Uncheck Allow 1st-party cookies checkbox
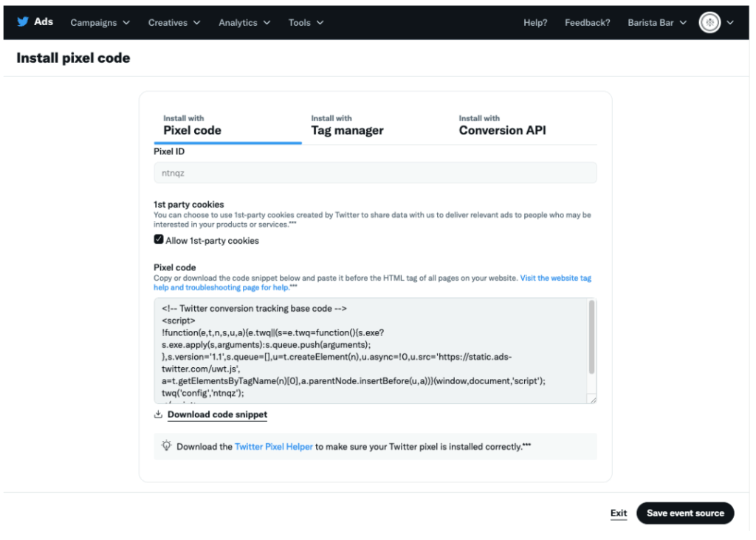Image resolution: width=756 pixels, height=540 pixels. click(159, 240)
